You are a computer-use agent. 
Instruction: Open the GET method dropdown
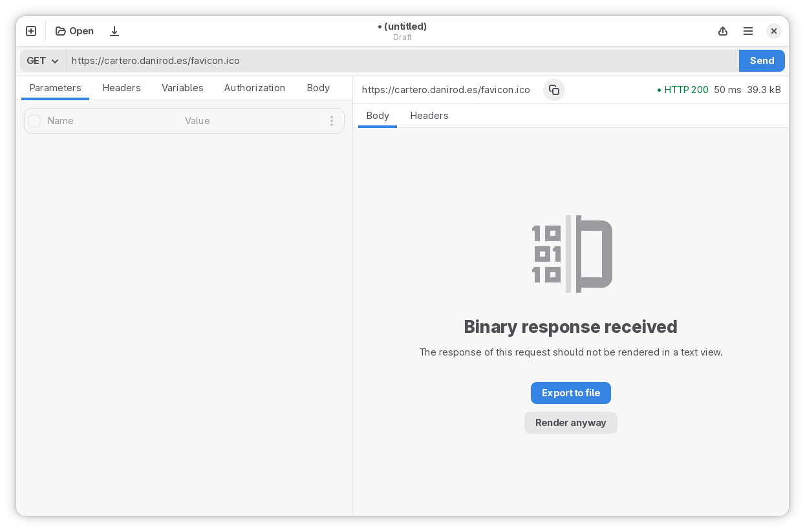(x=41, y=60)
